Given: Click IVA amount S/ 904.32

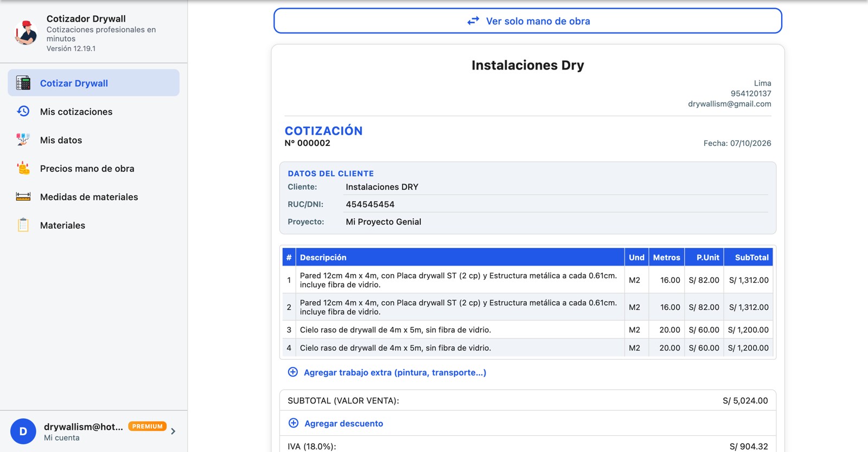Looking at the screenshot, I should (x=749, y=446).
